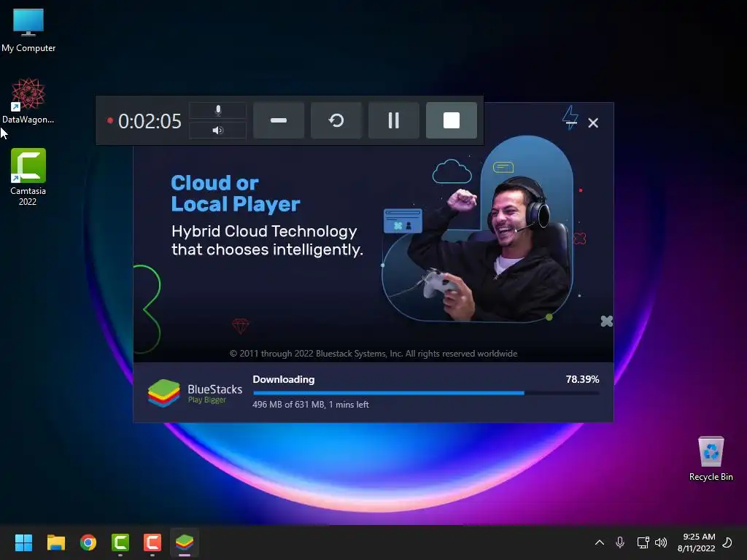Viewport: 747px width, 560px height.
Task: Click the recording timer 0:02:05
Action: [x=150, y=121]
